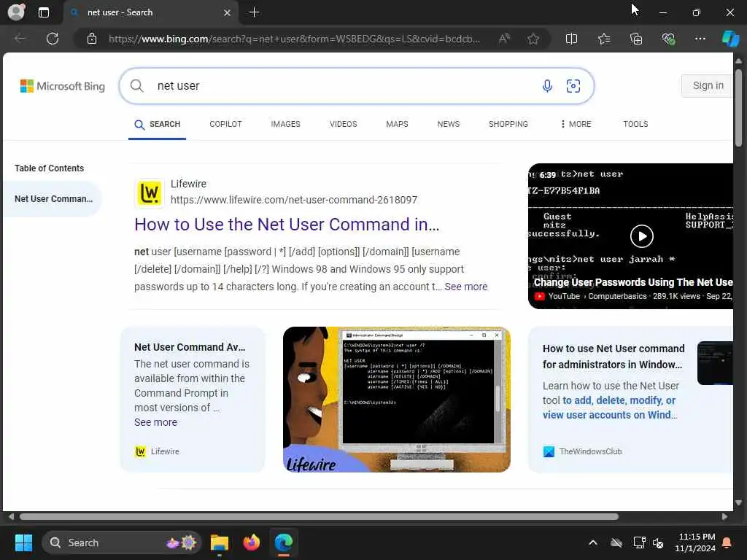Click the vertical scrollbar down arrow
The image size is (747, 560).
[x=738, y=503]
